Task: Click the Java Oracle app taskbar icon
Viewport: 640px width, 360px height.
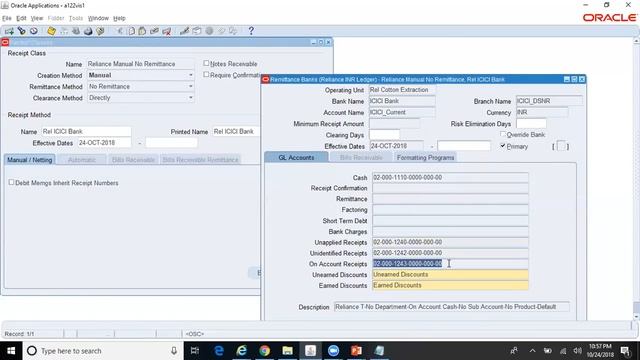Action: pyautogui.click(x=310, y=351)
